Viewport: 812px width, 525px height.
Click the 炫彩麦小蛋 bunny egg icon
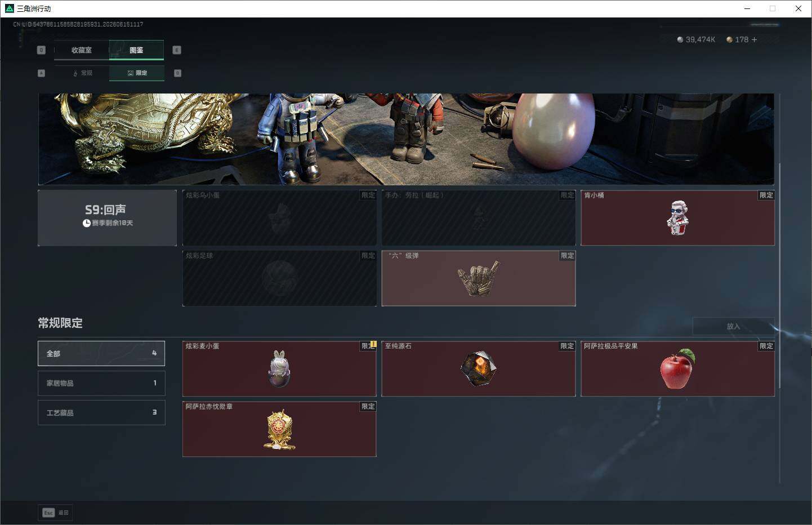point(279,369)
